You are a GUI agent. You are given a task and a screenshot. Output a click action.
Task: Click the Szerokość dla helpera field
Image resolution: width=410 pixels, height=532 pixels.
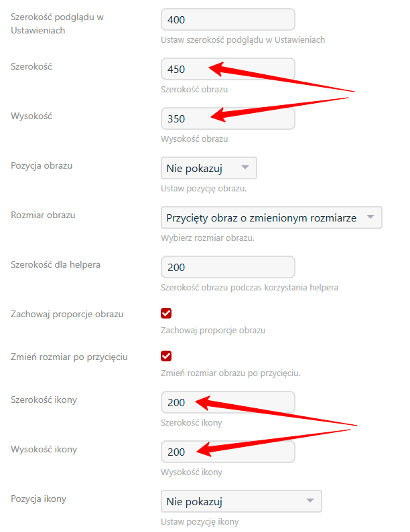tap(228, 267)
